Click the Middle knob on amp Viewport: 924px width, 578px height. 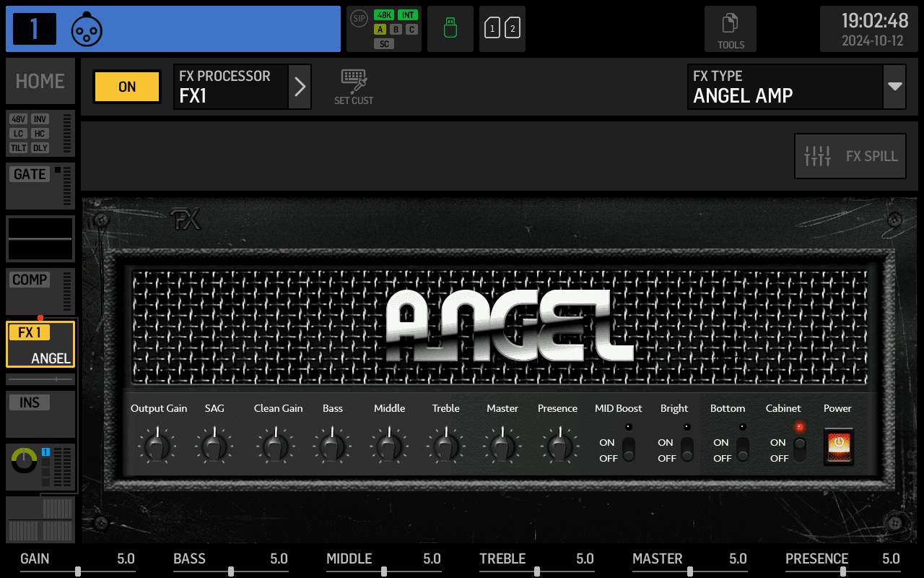(x=390, y=446)
